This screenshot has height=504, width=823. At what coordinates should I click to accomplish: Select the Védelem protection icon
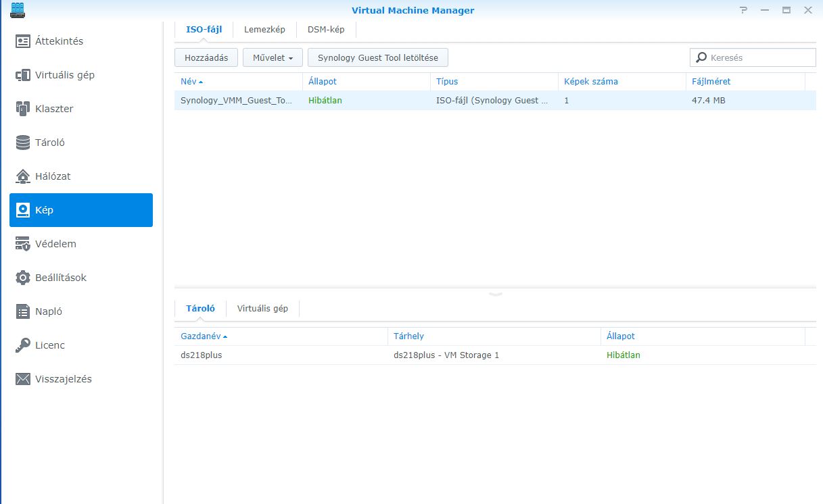(23, 244)
